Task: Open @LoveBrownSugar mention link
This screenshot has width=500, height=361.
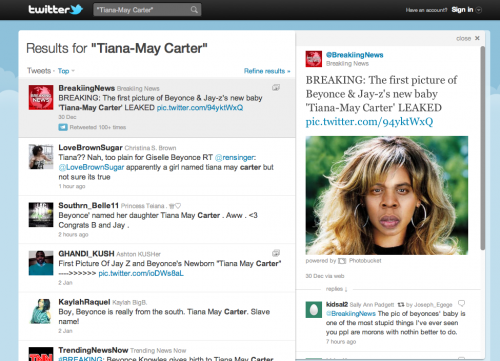Action: [x=91, y=167]
